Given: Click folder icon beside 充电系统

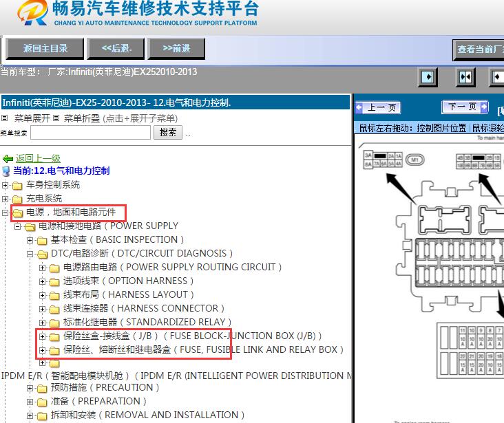Looking at the screenshot, I should point(17,199).
